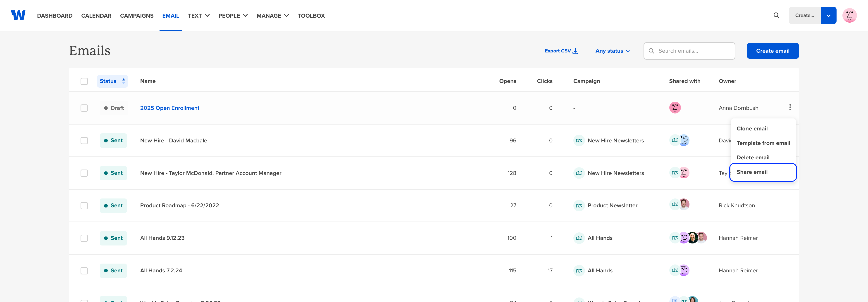
Task: Click campaign icon beside All Hands 9.12.23 campaign
Action: point(579,238)
